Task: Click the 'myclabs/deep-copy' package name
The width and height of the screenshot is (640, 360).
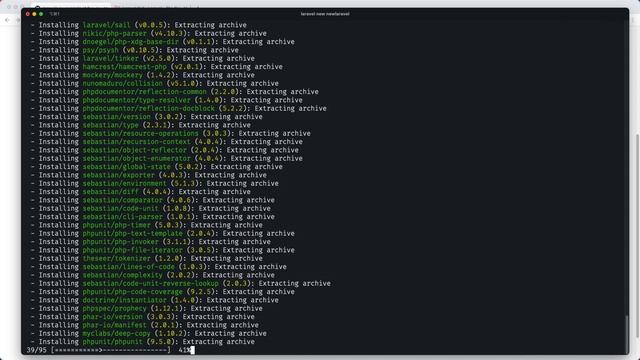Action: click(x=116, y=333)
